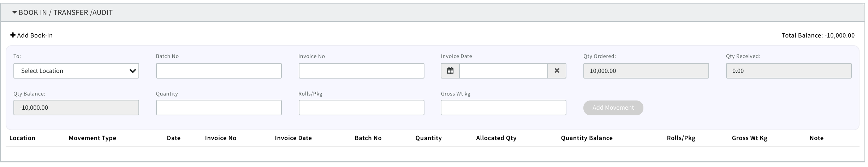Click the Batch No input field
The width and height of the screenshot is (868, 167).
(219, 71)
